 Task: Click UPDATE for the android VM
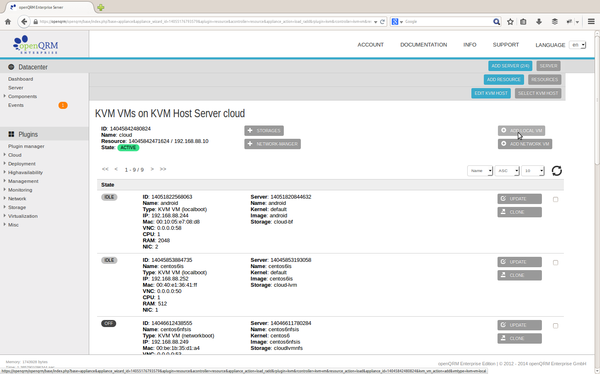pyautogui.click(x=520, y=199)
